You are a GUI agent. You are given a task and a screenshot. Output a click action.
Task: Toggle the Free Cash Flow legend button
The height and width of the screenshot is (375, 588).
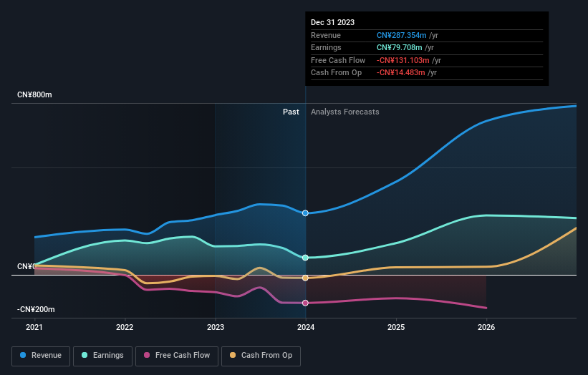177,356
